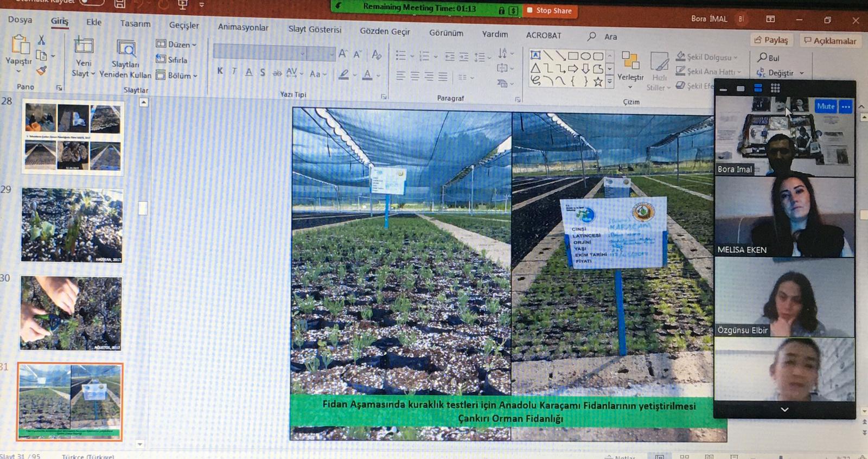Expand more participants chevron in Zoom panel

pyautogui.click(x=784, y=410)
